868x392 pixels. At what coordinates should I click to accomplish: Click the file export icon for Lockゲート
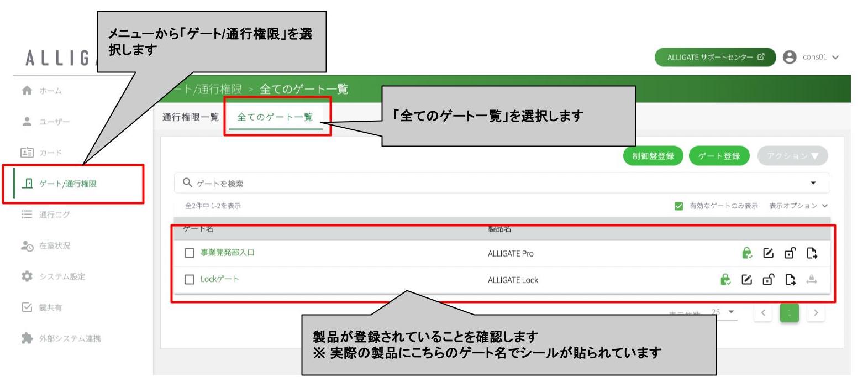click(x=790, y=279)
